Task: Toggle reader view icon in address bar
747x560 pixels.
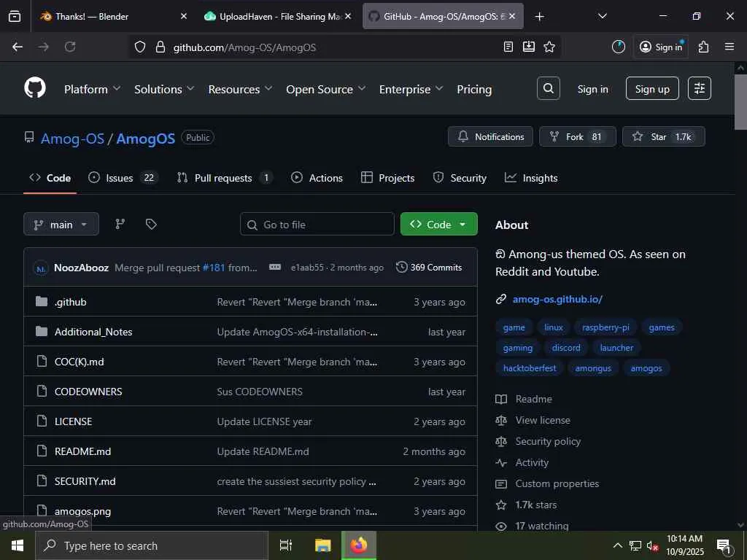Action: click(508, 47)
